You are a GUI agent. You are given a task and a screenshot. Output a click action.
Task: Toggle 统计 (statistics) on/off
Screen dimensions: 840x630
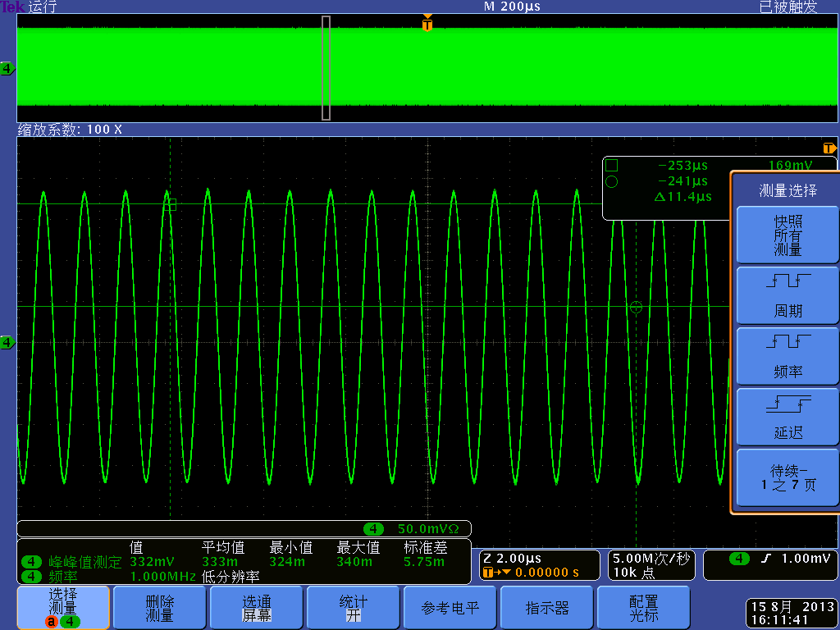[x=353, y=608]
